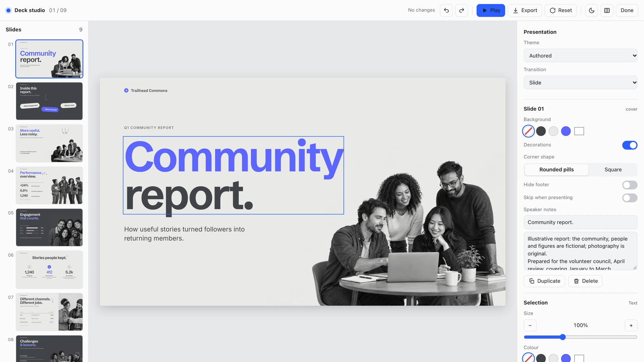Image resolution: width=644 pixels, height=362 pixels.
Task: Click the speaker notes text area
Action: coord(580,251)
